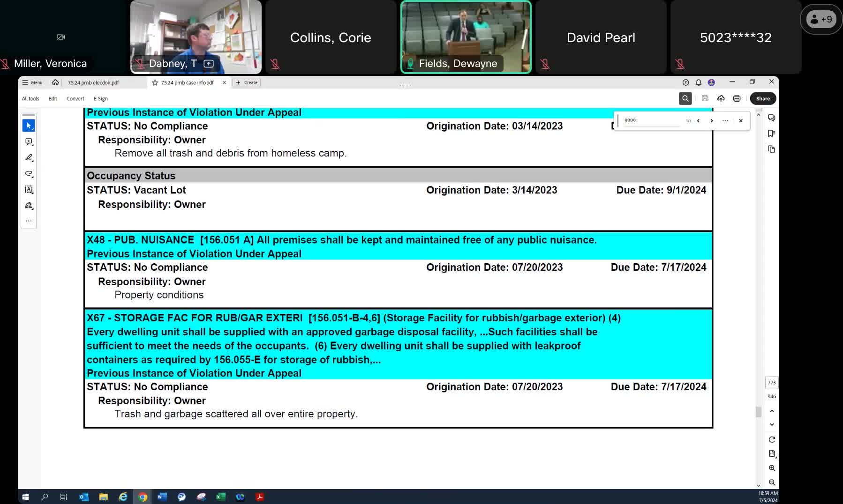This screenshot has width=843, height=504.
Task: Click the find text field containing 9999
Action: click(652, 120)
